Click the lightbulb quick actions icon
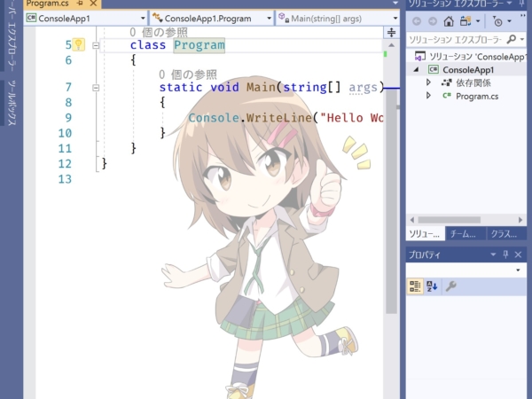532x399 pixels. (78, 44)
